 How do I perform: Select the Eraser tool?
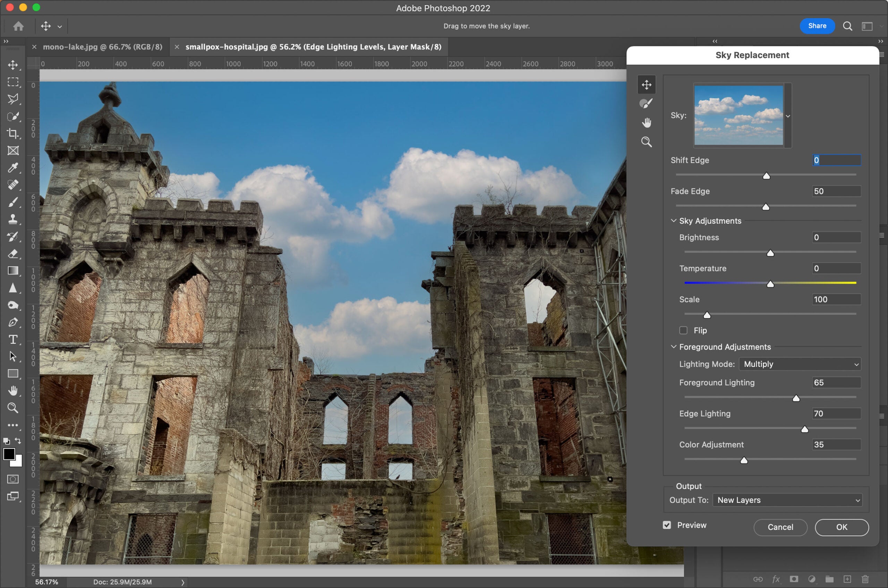13,253
